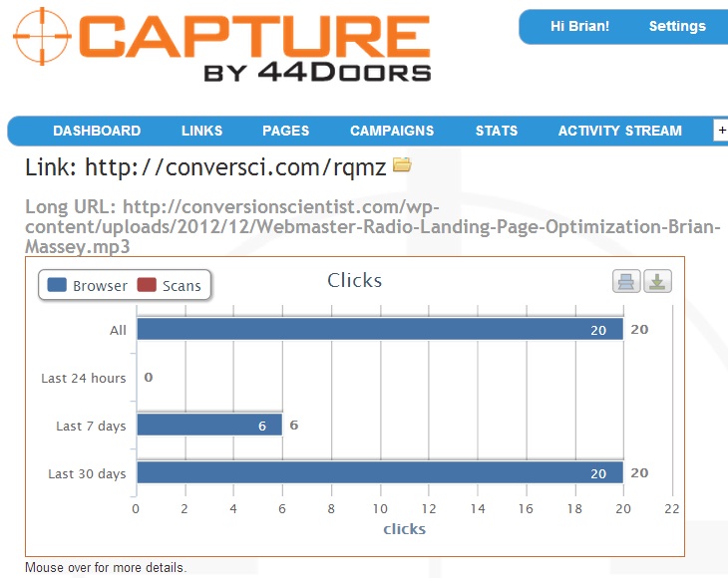Click the Last 30 days axis label
This screenshot has width=728, height=578.
click(88, 473)
